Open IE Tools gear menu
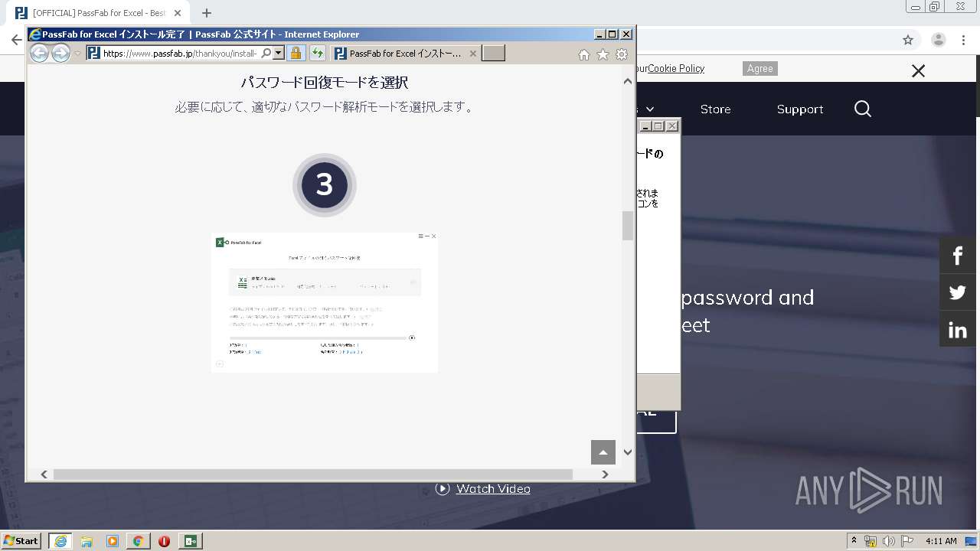This screenshot has width=980, height=551. click(x=622, y=54)
